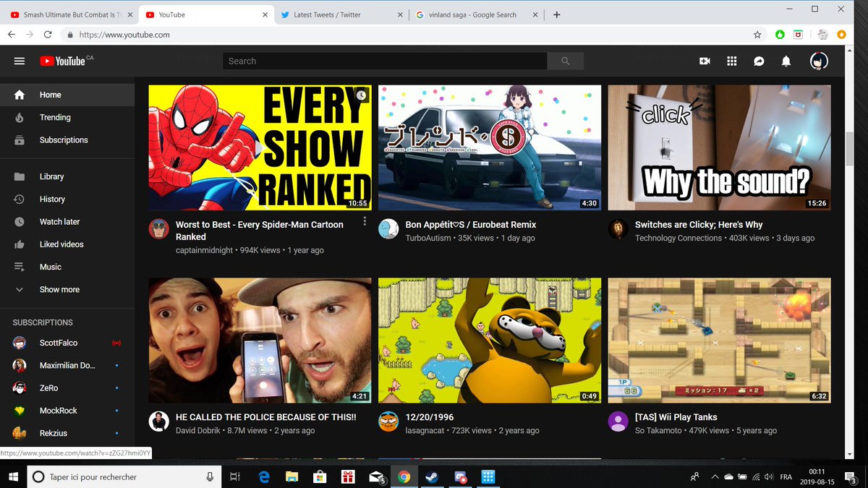868x488 pixels.
Task: Click the YouTube logo
Action: point(63,61)
